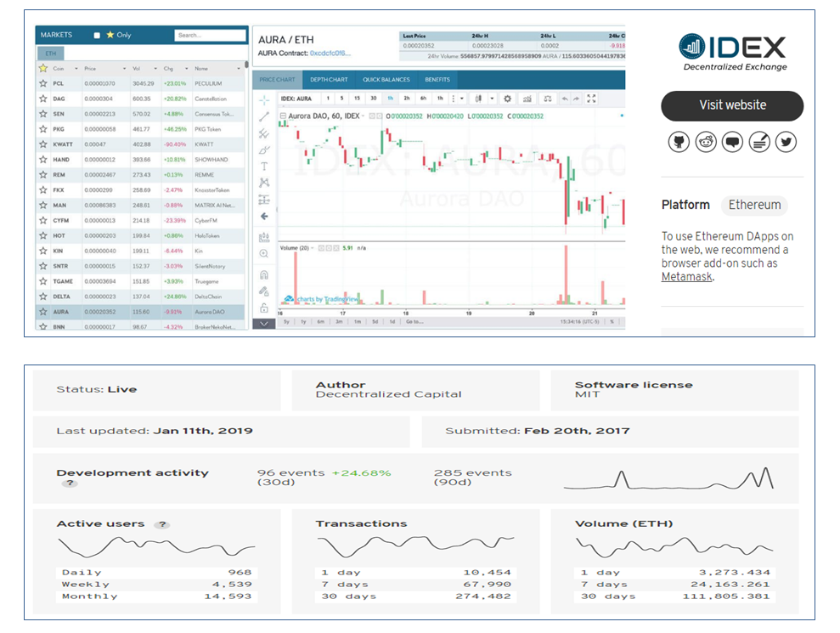Viewport: 840px width, 633px height.
Task: Select the prediction and measurement tool
Action: [264, 200]
